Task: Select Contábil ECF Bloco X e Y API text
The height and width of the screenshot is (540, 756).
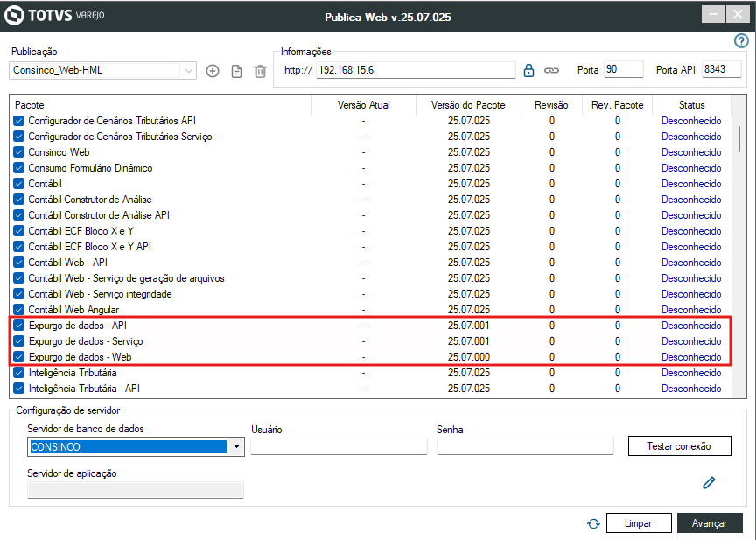Action: 89,247
